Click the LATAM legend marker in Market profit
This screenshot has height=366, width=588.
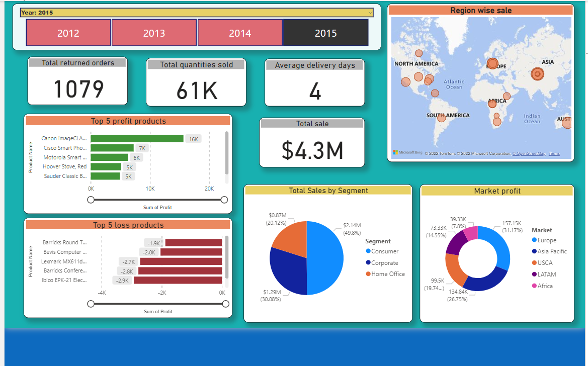[534, 274]
